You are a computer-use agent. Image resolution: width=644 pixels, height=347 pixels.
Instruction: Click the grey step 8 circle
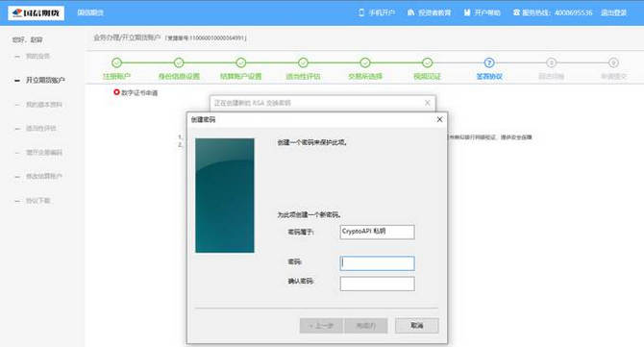pyautogui.click(x=551, y=62)
